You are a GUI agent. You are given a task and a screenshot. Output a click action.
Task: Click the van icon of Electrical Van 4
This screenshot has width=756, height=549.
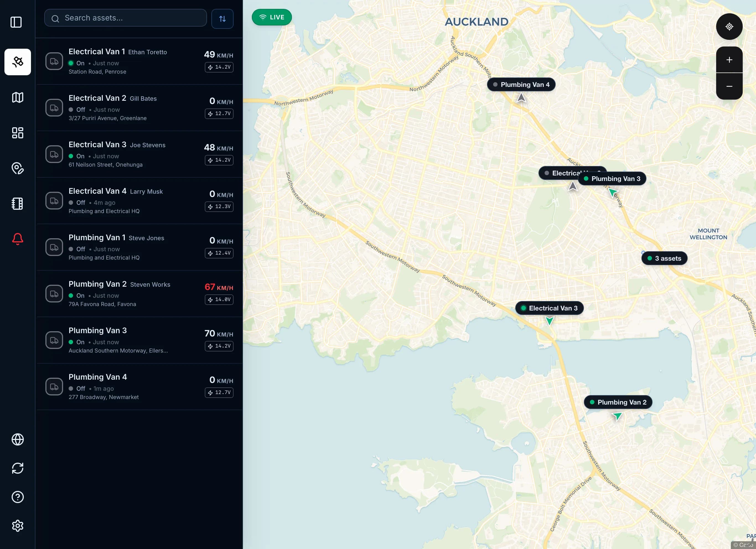[54, 201]
